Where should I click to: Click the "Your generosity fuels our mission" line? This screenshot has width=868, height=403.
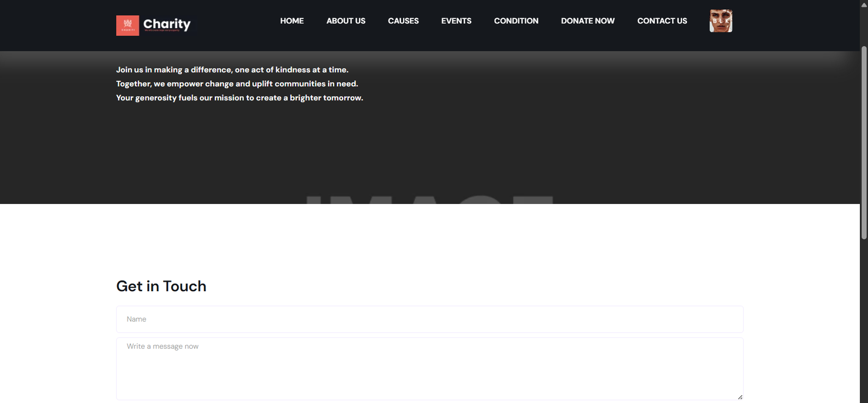(239, 98)
